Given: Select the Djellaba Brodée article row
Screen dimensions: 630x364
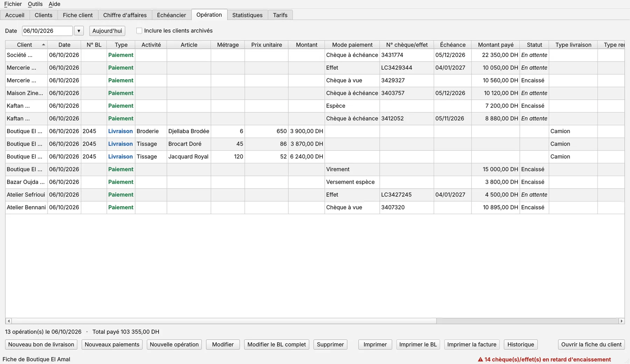Looking at the screenshot, I should (x=315, y=131).
